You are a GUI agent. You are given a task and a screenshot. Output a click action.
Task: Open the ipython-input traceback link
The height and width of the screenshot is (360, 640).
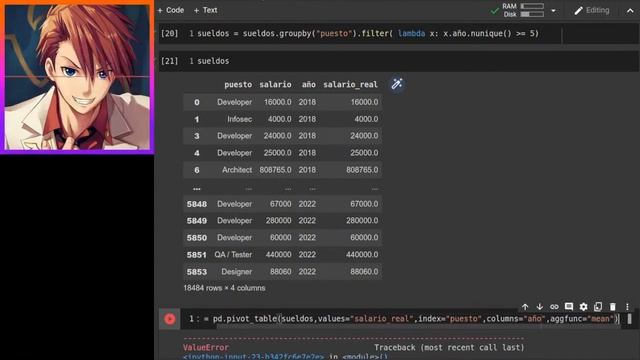[253, 356]
